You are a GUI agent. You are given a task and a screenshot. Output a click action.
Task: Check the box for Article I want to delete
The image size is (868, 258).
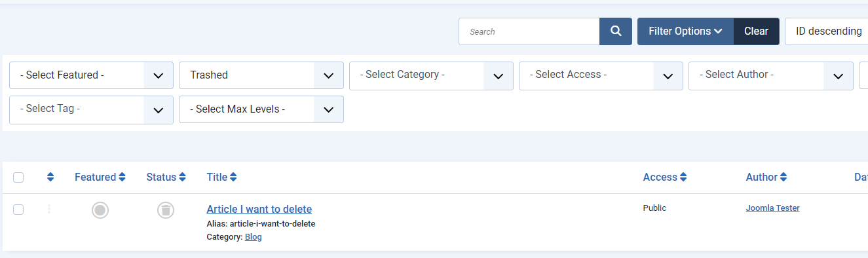18,210
